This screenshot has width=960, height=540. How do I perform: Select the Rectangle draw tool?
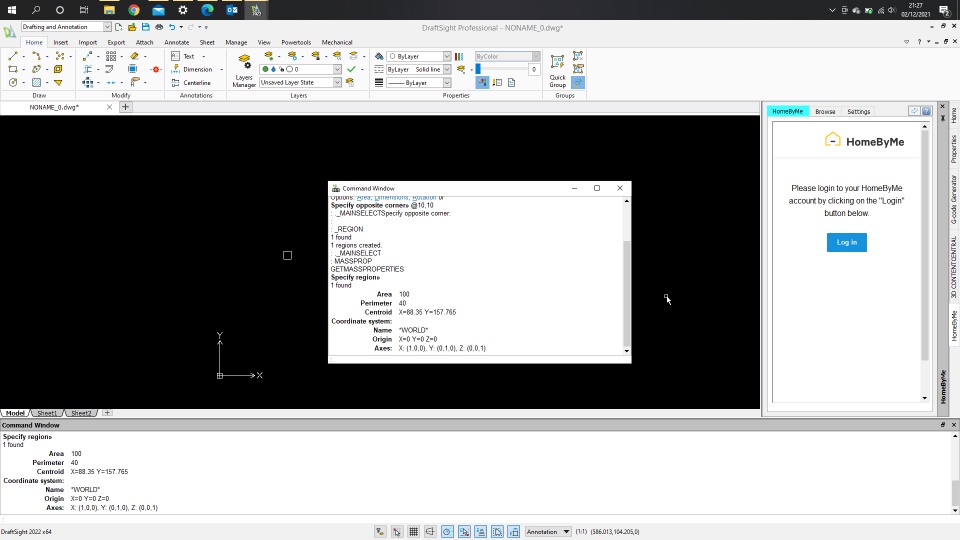tap(13, 69)
